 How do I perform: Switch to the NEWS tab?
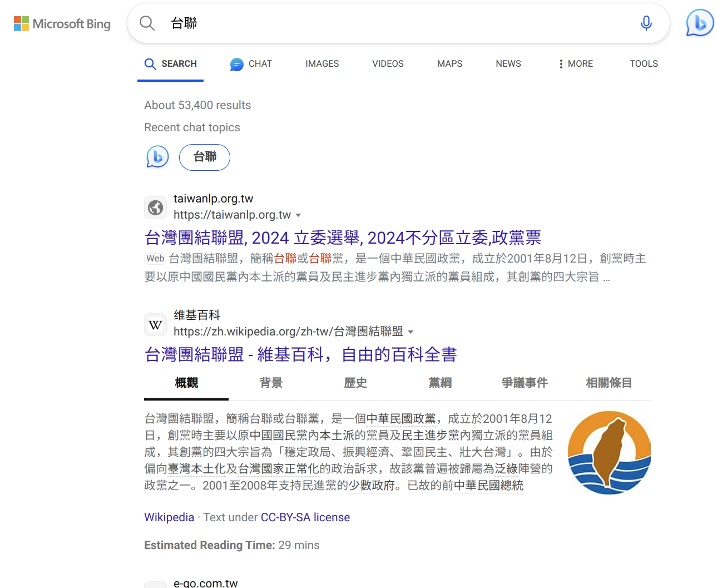(x=508, y=64)
